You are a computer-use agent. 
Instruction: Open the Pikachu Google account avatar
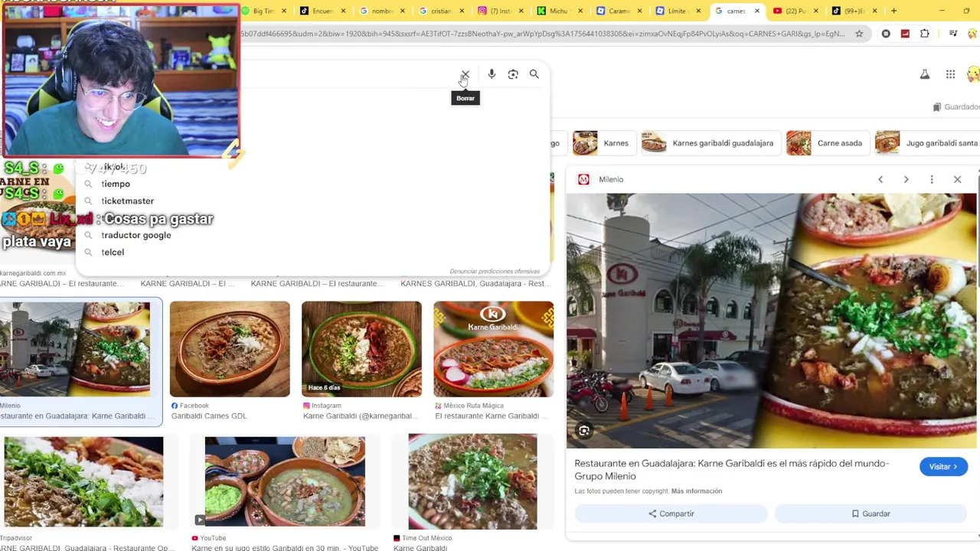pyautogui.click(x=973, y=74)
